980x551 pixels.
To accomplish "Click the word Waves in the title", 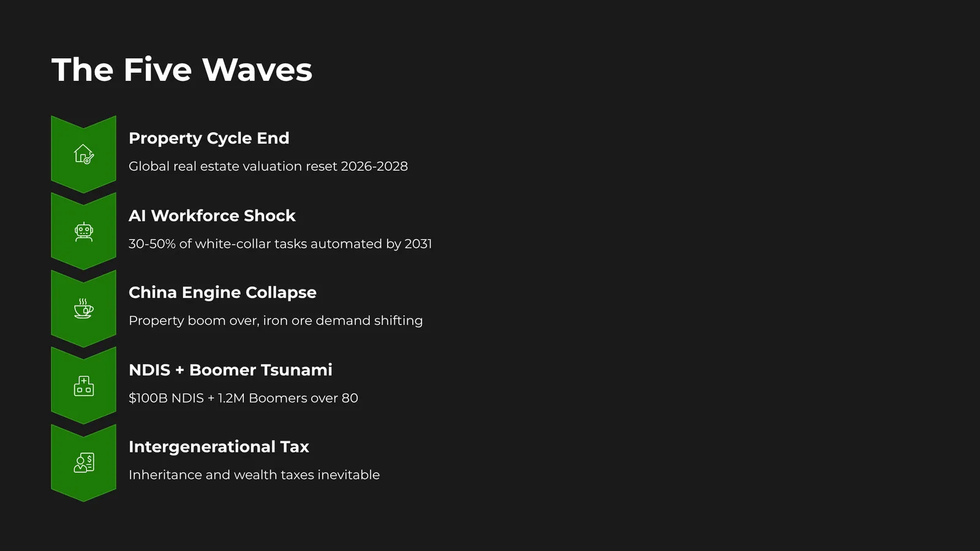I will [x=257, y=70].
